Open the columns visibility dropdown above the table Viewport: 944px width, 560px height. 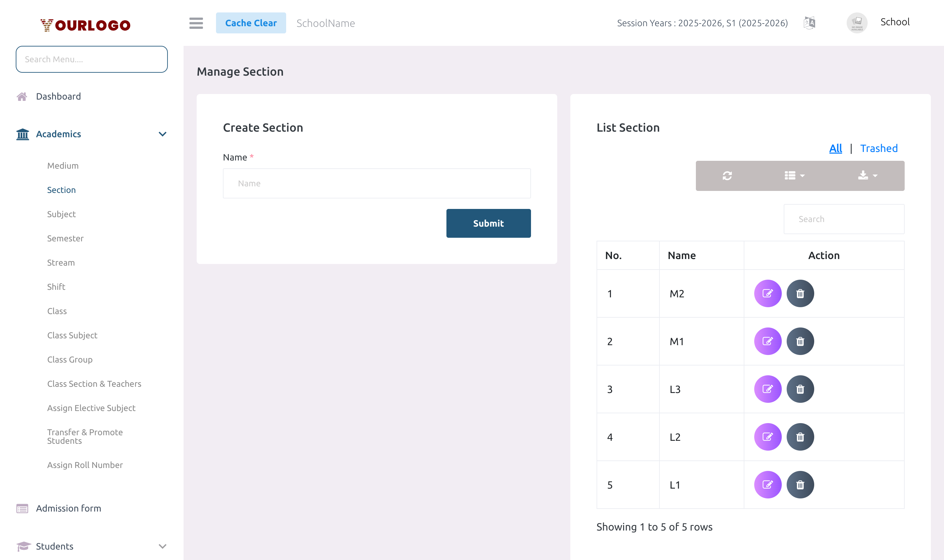click(x=793, y=176)
